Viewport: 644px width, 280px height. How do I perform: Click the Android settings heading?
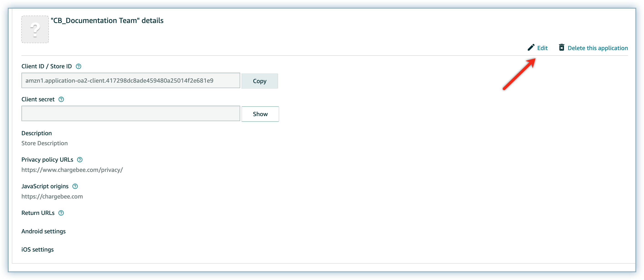pyautogui.click(x=44, y=231)
